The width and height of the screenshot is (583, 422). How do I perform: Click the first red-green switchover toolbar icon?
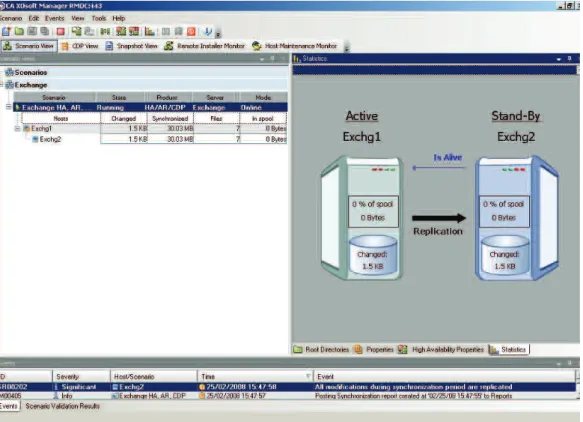[x=121, y=32]
